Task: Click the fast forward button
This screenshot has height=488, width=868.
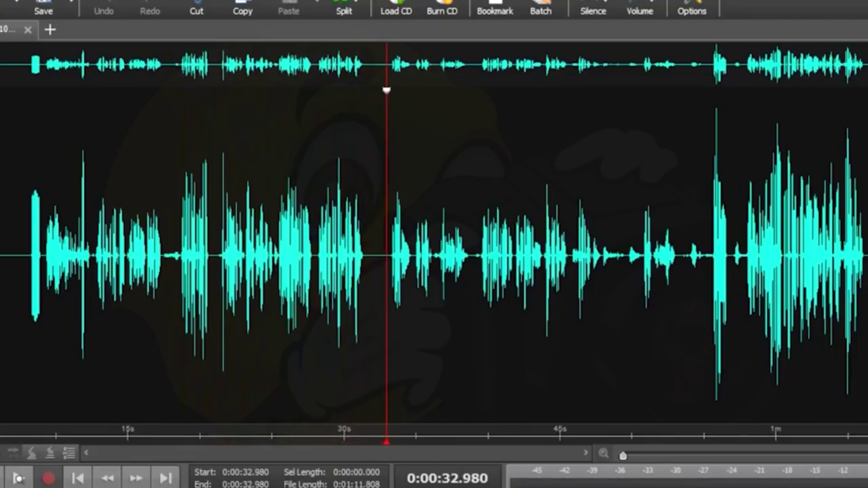Action: 136,478
